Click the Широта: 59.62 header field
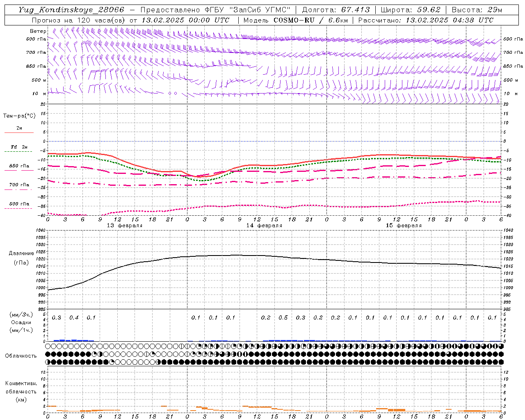Image resolution: width=525 pixels, height=420 pixels. [411, 10]
